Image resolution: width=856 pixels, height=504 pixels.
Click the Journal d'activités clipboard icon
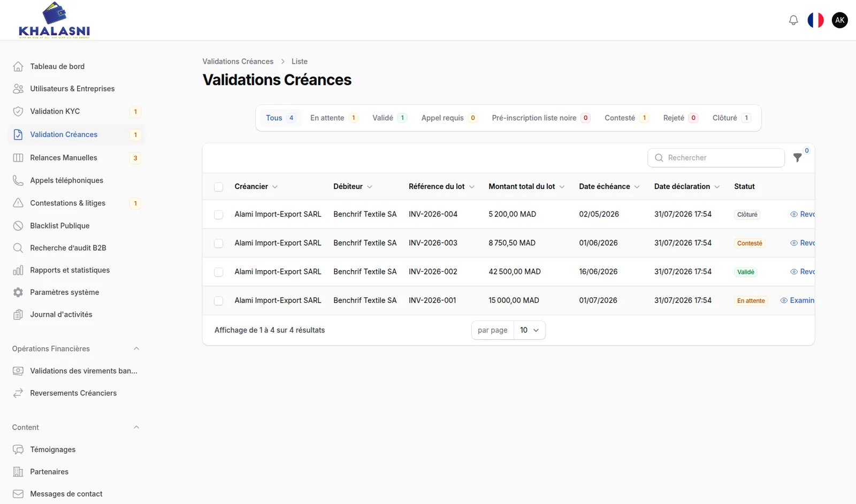[x=18, y=315]
